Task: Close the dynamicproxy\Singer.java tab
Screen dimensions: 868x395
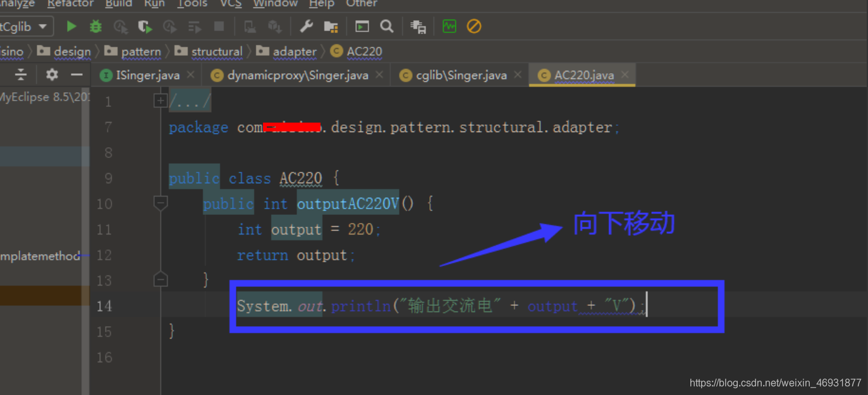Action: [379, 75]
